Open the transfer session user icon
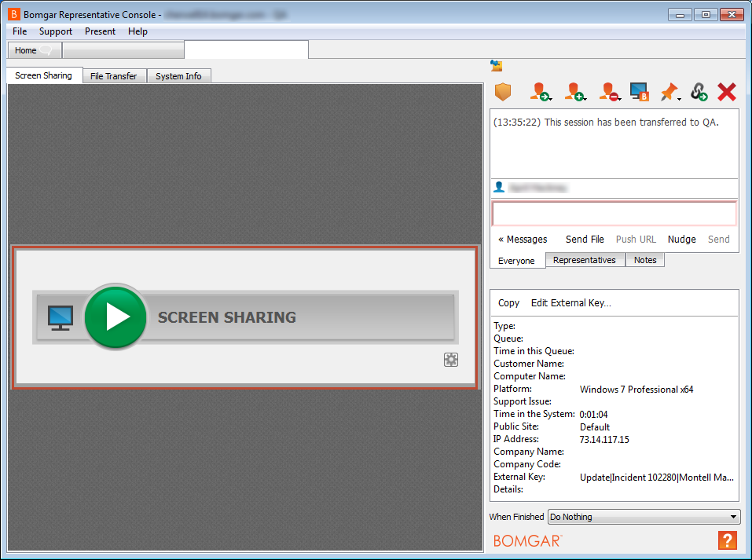This screenshot has height=560, width=752. click(x=540, y=93)
